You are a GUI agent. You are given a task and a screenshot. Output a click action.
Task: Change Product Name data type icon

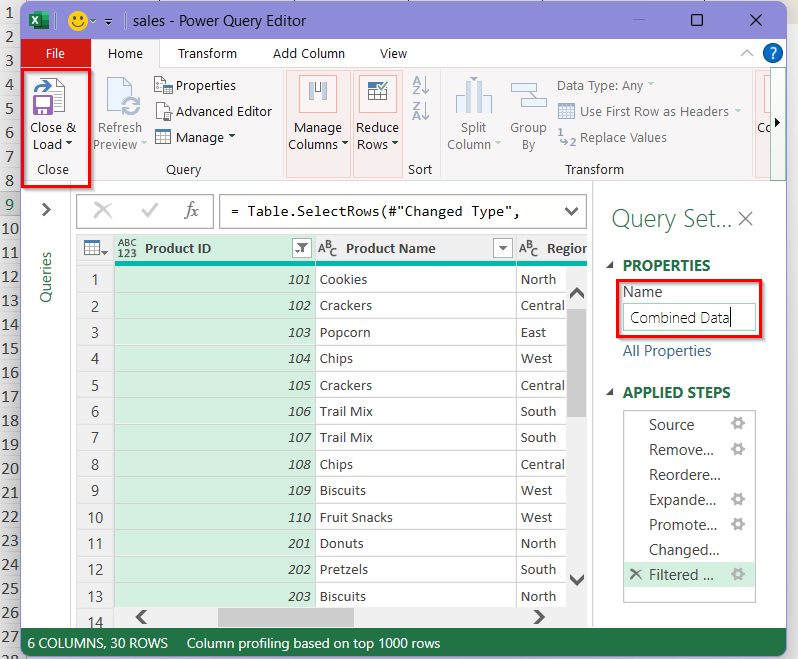(x=328, y=248)
